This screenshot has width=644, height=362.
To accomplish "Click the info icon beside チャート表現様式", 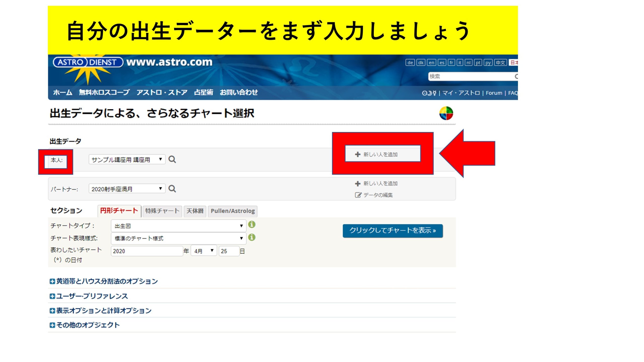I will click(252, 237).
